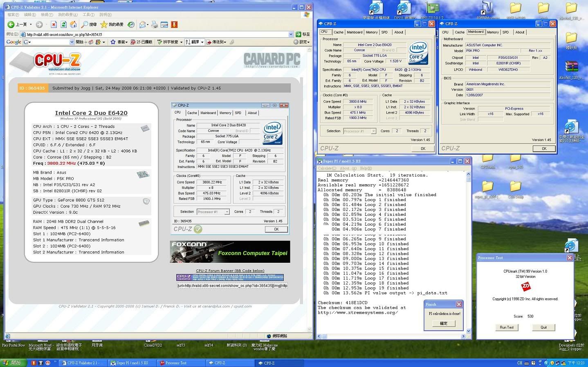Stop loading the page in Internet Explorer
Screen dimensions: 588x367
tap(54, 25)
